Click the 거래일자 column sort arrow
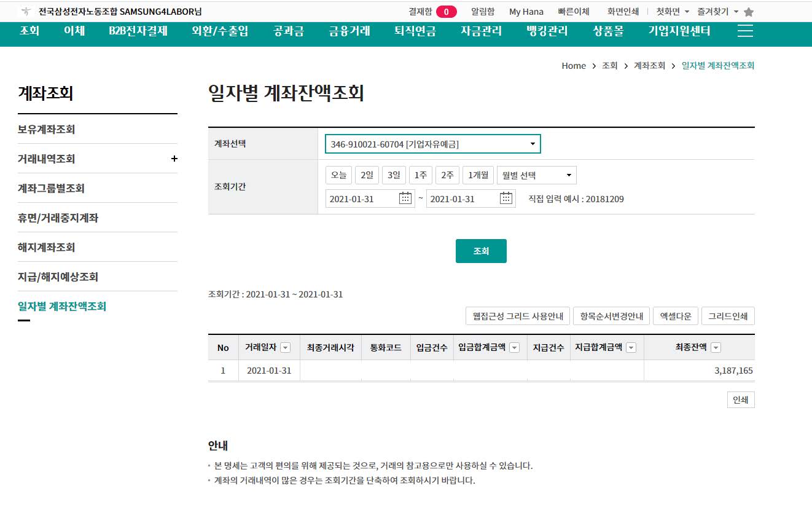 click(285, 348)
